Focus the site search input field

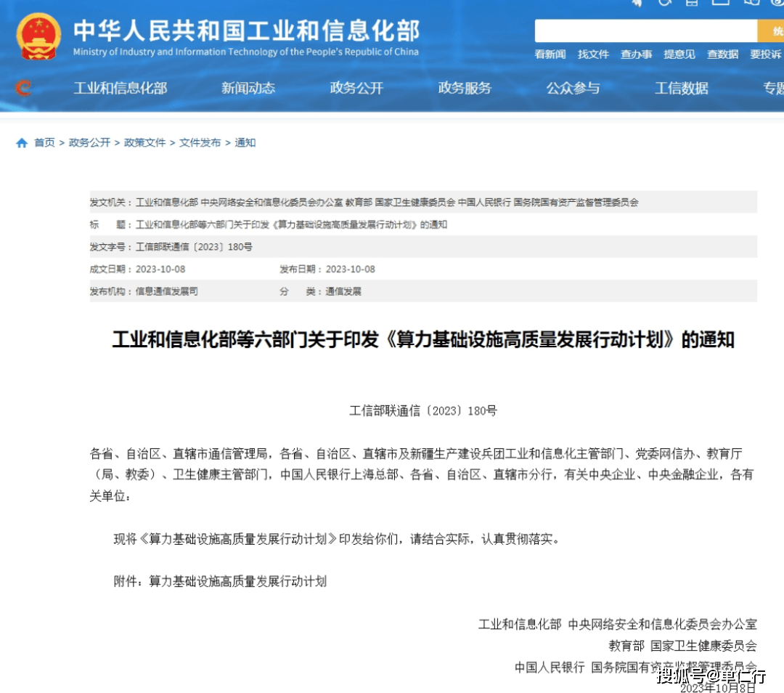[x=645, y=31]
